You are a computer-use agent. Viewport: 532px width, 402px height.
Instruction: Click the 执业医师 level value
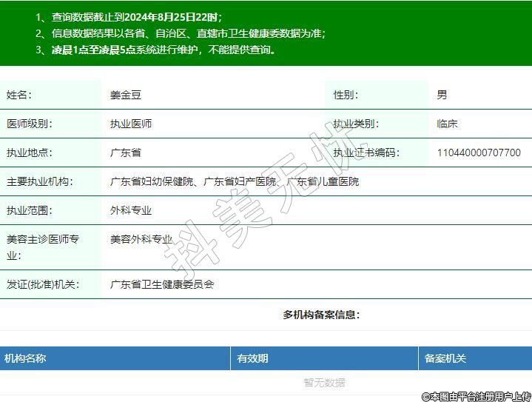click(x=131, y=124)
